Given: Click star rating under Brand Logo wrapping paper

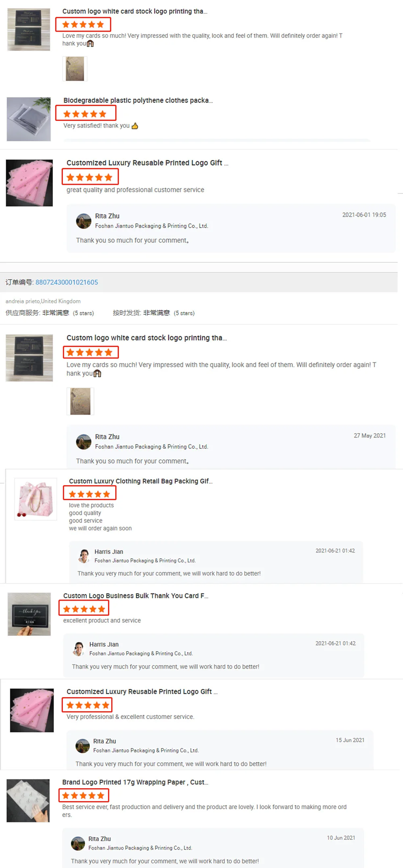Looking at the screenshot, I should tap(84, 795).
